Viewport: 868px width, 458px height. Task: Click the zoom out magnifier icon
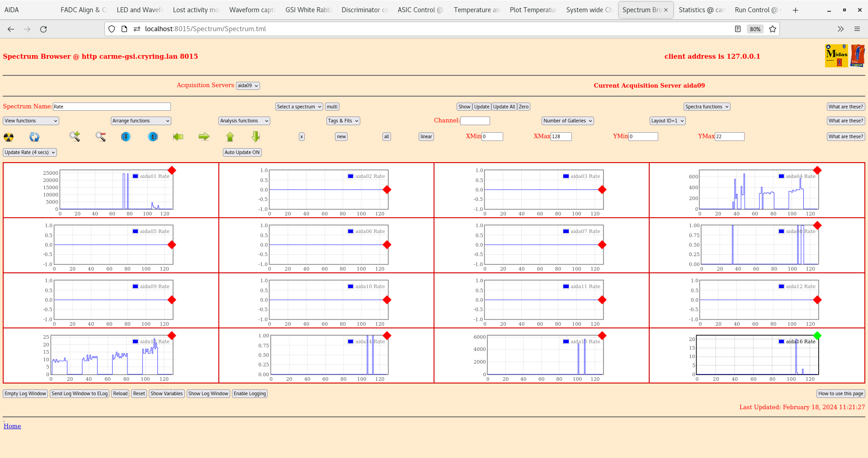pos(100,136)
